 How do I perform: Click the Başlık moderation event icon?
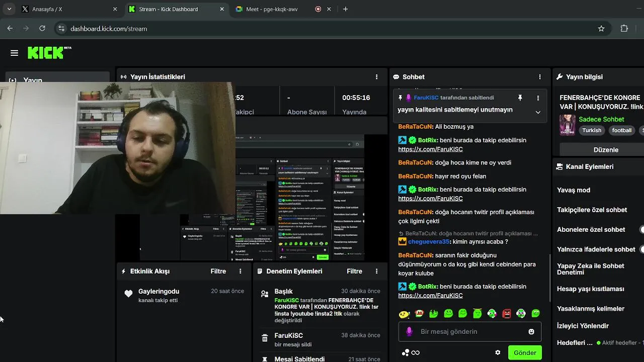point(265,294)
